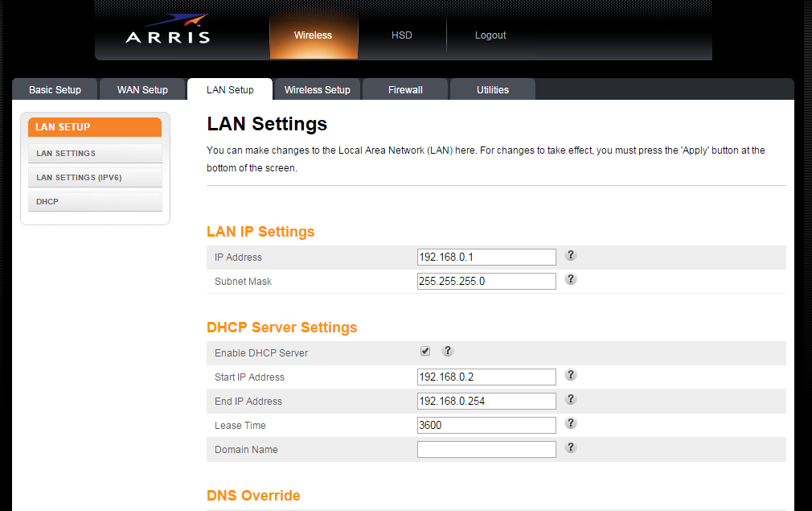Click the help icon beside Subnet Mask

571,279
